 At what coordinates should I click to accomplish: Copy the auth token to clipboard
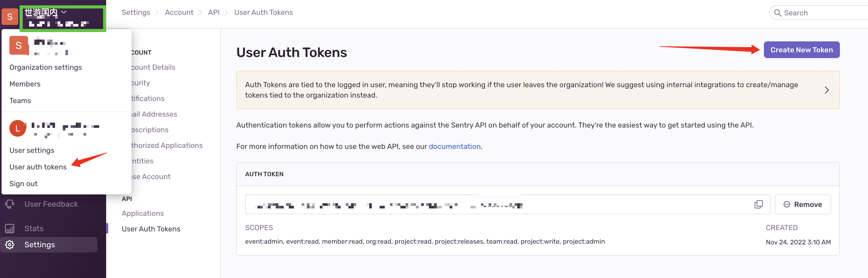[x=758, y=204]
